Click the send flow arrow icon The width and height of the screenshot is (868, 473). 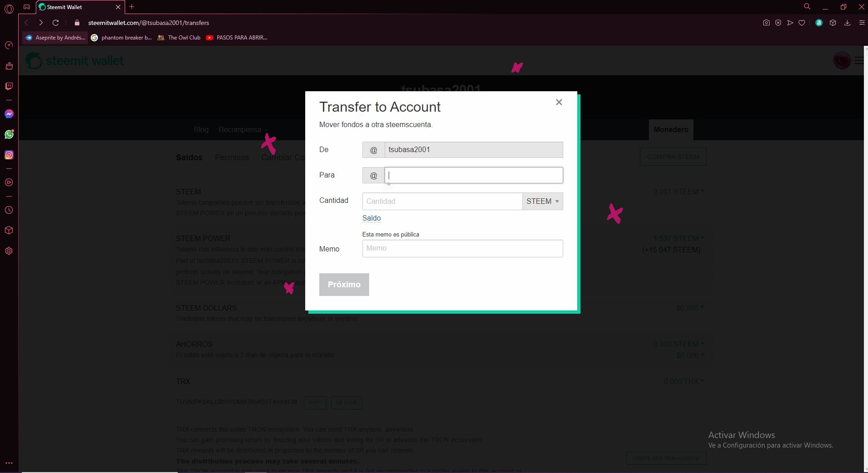pos(790,23)
